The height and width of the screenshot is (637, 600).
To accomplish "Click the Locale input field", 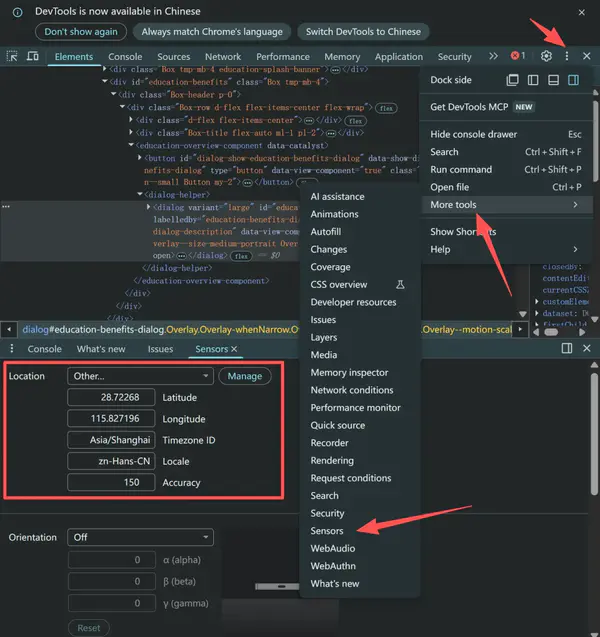I will coord(111,461).
